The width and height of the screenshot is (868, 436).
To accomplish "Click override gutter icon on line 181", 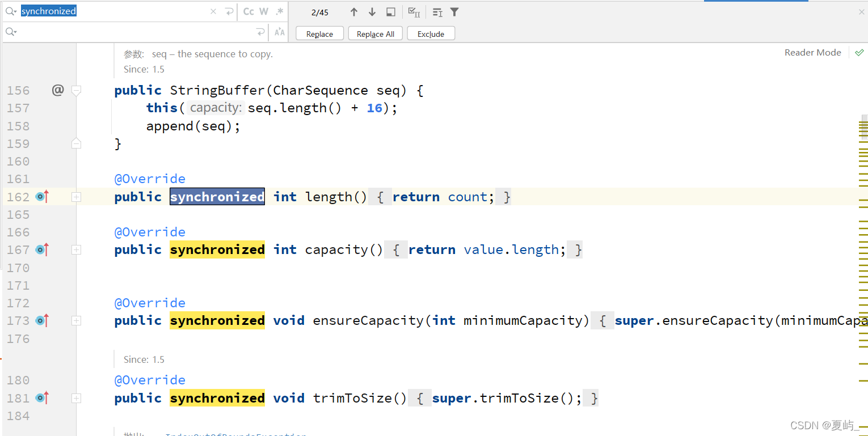I will (x=42, y=398).
